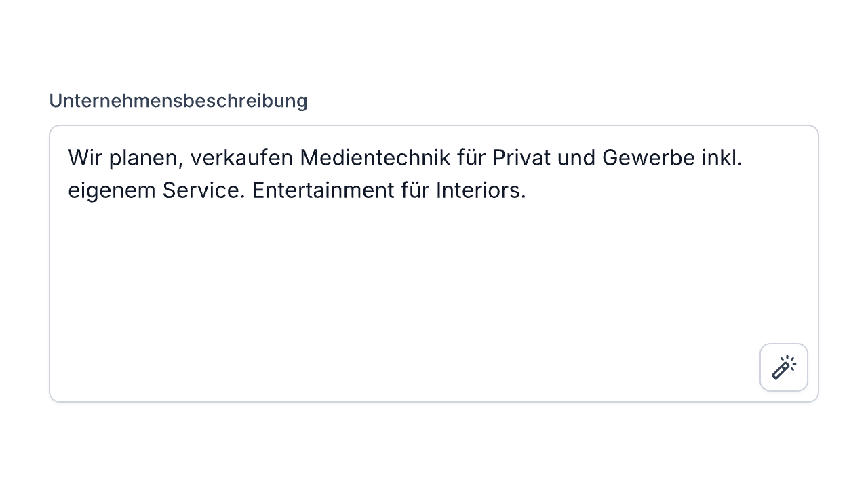Click inside the Unternehmensbeschreibung text area
Screen dimensions: 868x488
coord(407,271)
